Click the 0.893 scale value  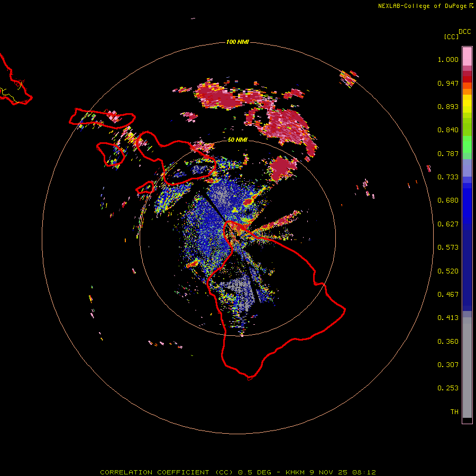click(x=448, y=106)
